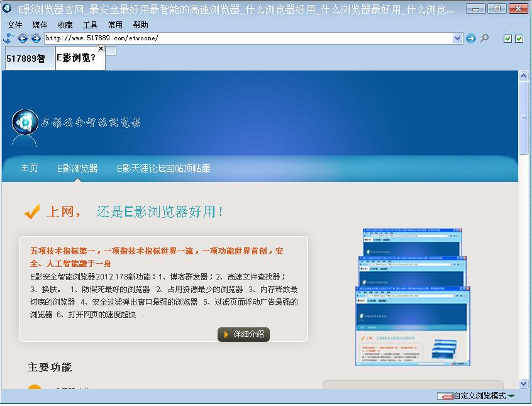Open the 收藏 menu

tap(65, 25)
